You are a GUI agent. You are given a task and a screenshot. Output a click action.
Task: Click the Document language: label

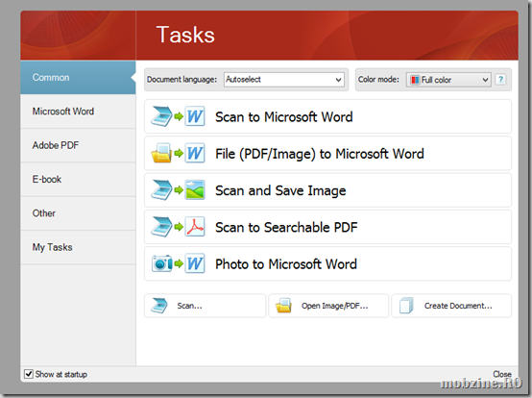tap(181, 80)
